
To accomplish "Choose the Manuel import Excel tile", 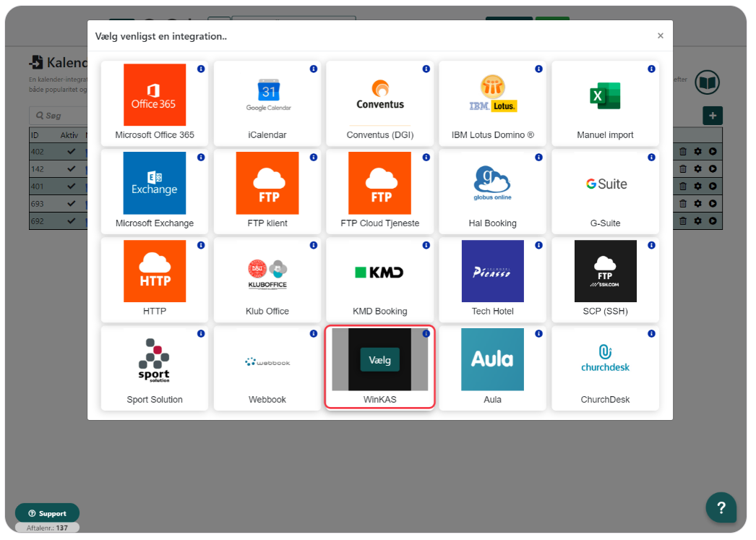I will click(605, 103).
